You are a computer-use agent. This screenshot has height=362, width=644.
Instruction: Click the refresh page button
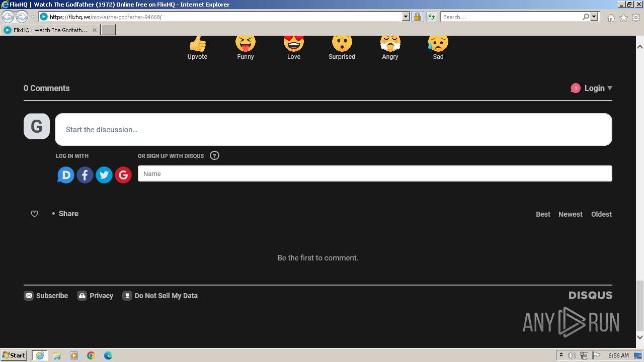[x=431, y=17]
